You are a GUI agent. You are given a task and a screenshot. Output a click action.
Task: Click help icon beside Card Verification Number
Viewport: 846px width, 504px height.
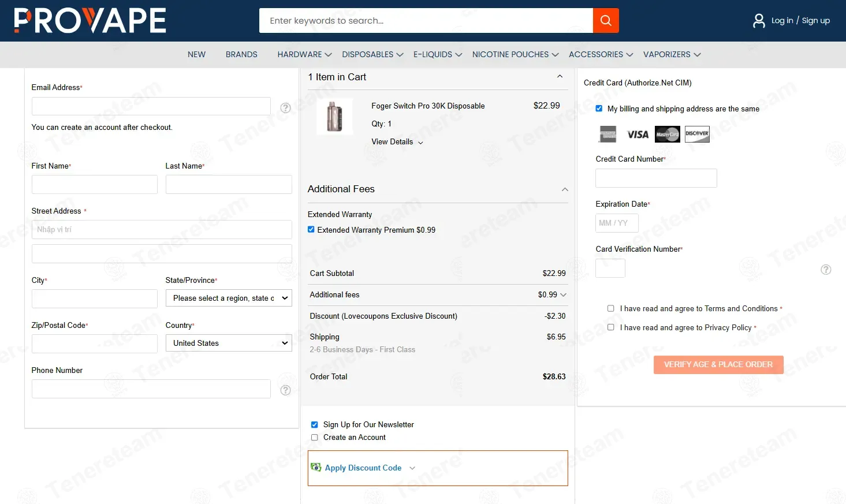pyautogui.click(x=826, y=270)
